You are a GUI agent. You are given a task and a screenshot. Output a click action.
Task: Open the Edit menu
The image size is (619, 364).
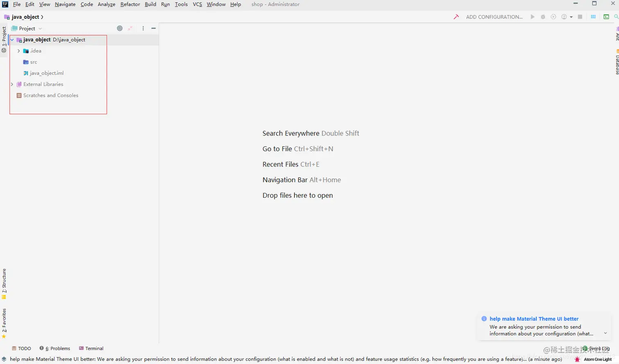pos(30,4)
